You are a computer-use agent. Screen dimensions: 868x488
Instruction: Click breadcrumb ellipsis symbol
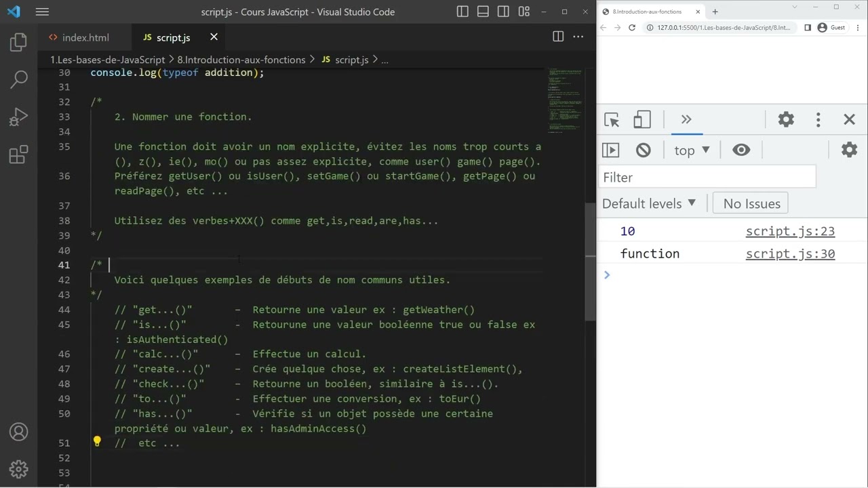pyautogui.click(x=384, y=60)
